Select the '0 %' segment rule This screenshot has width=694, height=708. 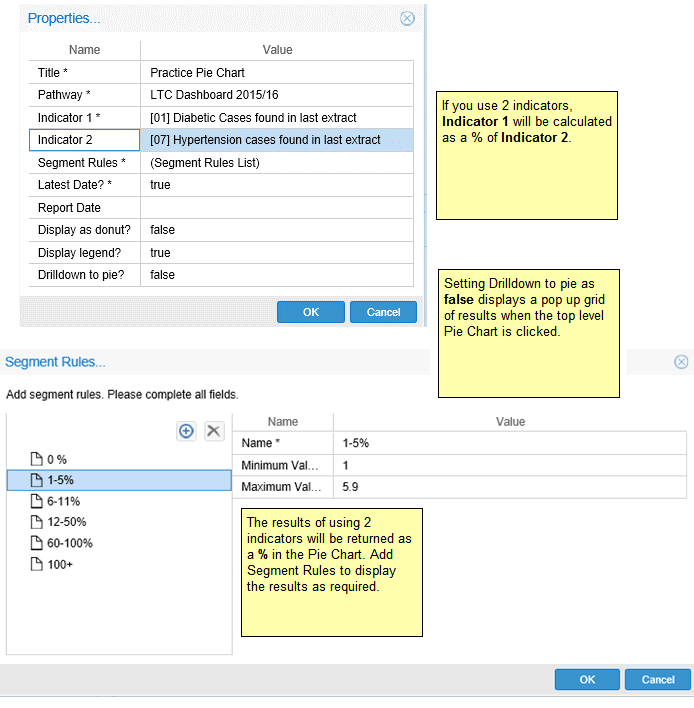[56, 459]
